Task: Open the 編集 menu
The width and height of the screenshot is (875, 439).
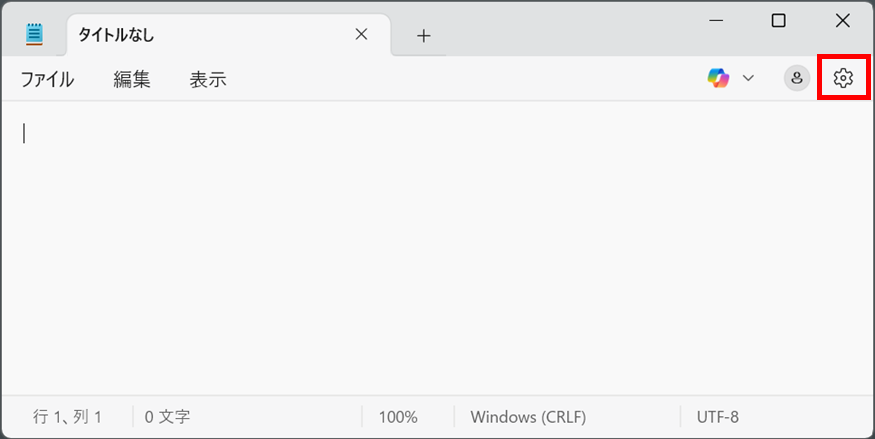Action: pyautogui.click(x=132, y=80)
